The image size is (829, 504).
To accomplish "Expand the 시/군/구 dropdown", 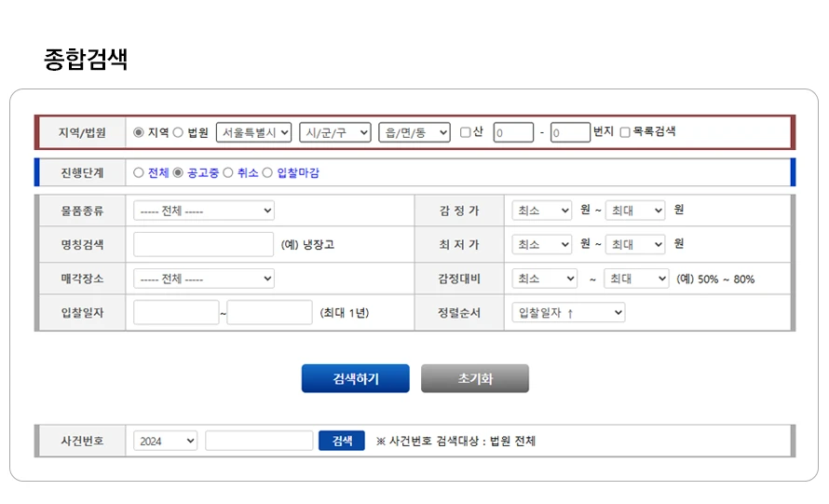I will click(x=334, y=132).
